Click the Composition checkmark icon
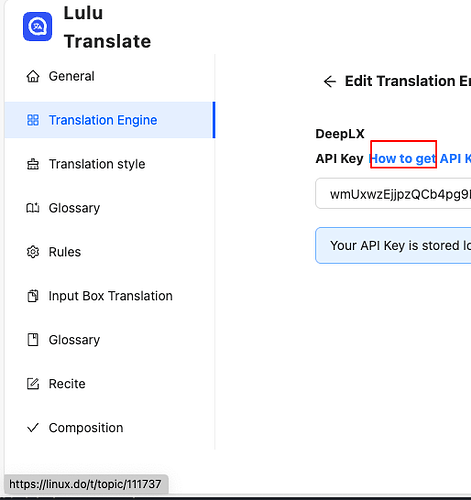Viewport: 471px width, 500px height. pos(33,428)
